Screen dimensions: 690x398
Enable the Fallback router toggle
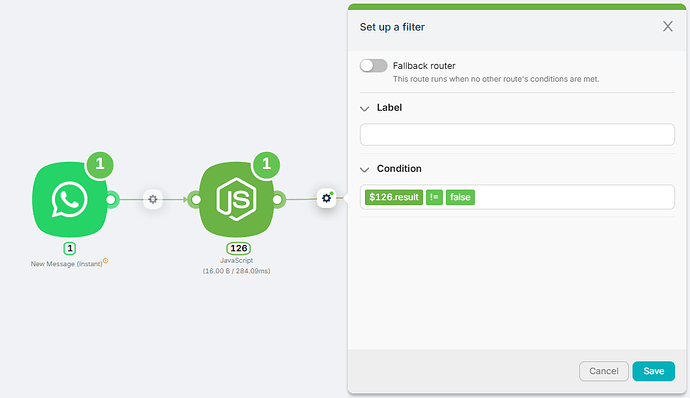click(373, 66)
